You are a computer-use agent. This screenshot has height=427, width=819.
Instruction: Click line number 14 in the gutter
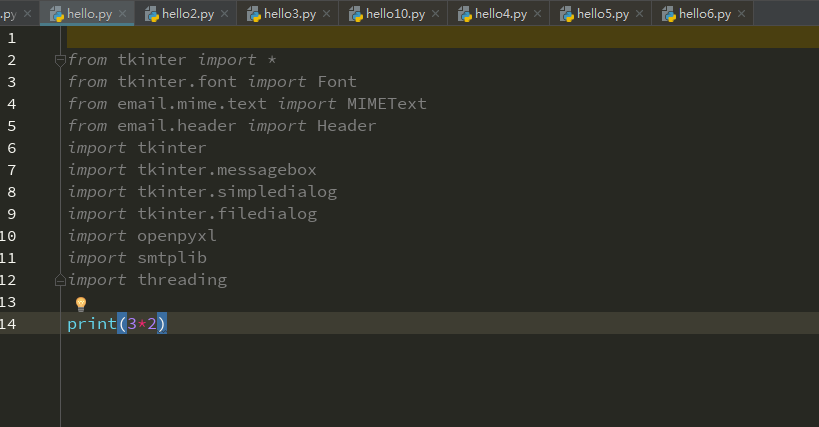click(8, 324)
